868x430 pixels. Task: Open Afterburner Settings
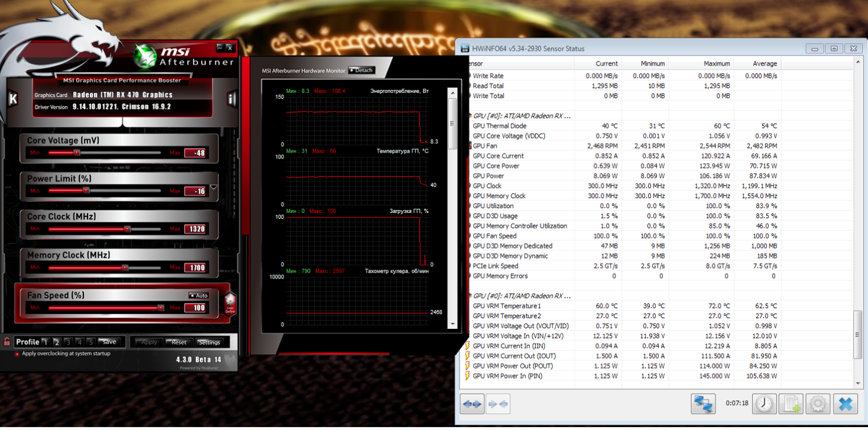click(x=209, y=342)
